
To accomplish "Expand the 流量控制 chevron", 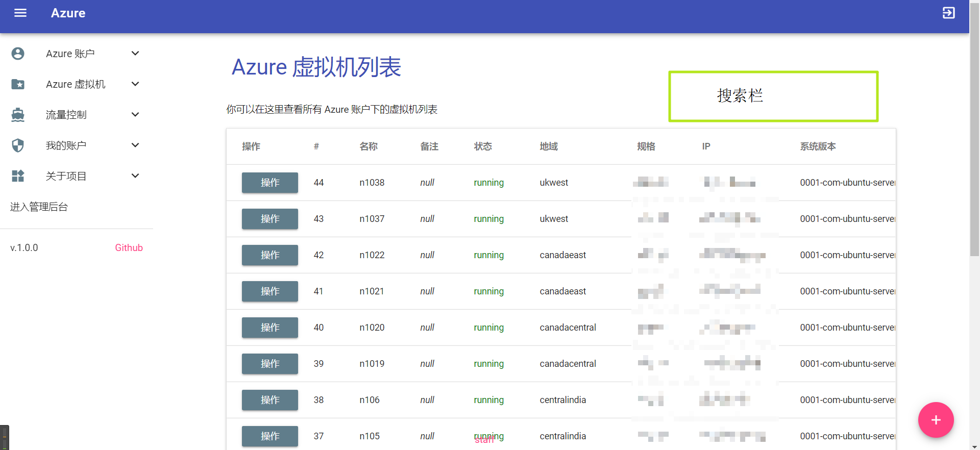I will pos(135,115).
